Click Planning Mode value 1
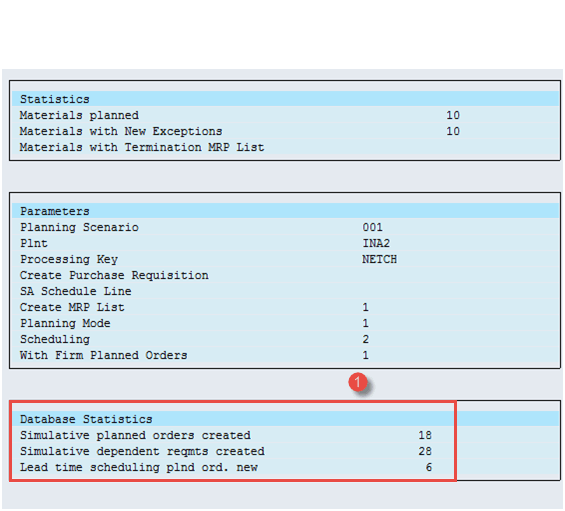Screen dimensions: 565x511 (x=365, y=323)
